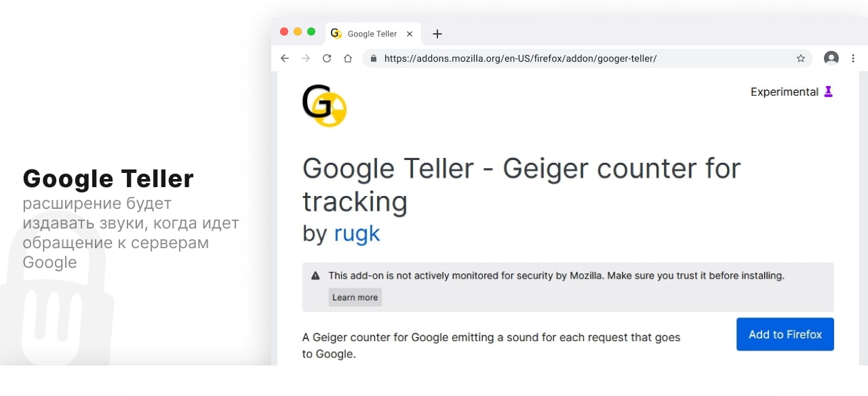Screen dimensions: 868x396
Task: Click the warning triangle icon
Action: point(315,276)
